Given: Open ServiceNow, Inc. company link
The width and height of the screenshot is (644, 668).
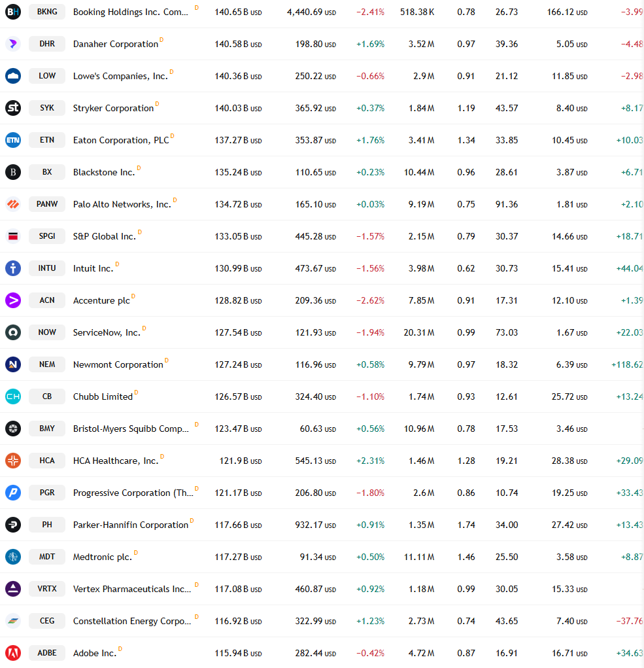Looking at the screenshot, I should point(107,332).
